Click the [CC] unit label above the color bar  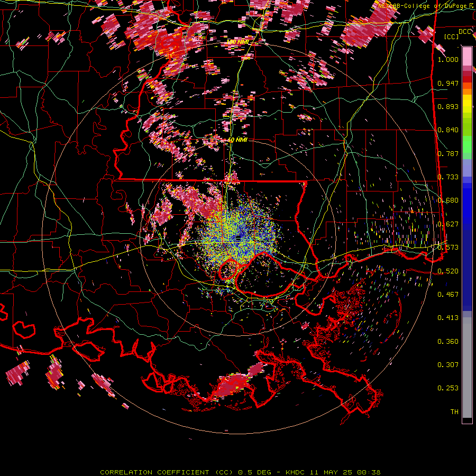[x=451, y=36]
